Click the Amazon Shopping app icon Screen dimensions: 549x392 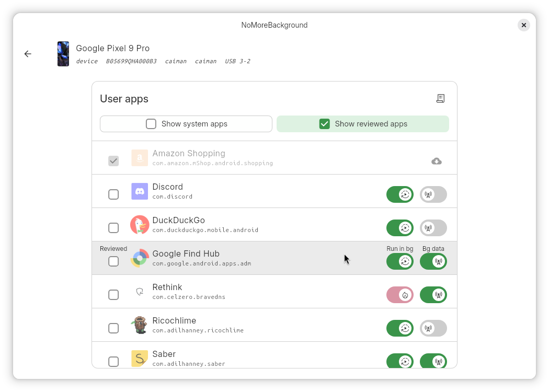140,158
